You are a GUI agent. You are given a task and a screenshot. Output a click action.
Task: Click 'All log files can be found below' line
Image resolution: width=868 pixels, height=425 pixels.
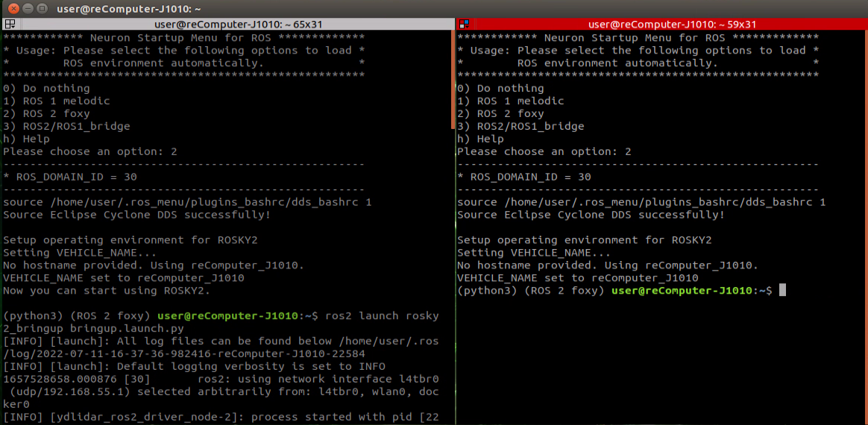[221, 341]
